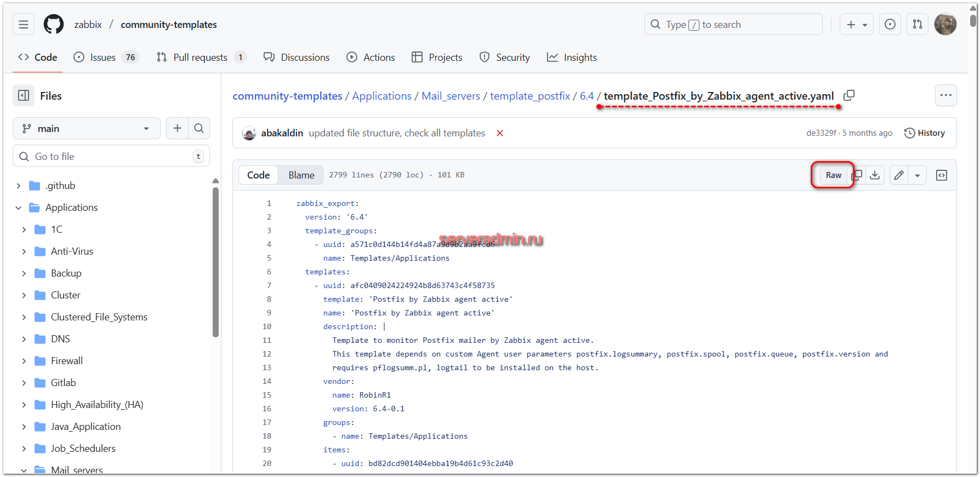Open the main branch selector

(87, 128)
